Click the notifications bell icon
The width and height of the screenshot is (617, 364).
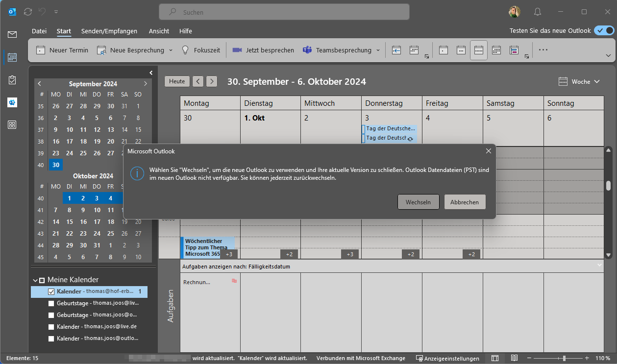(538, 12)
